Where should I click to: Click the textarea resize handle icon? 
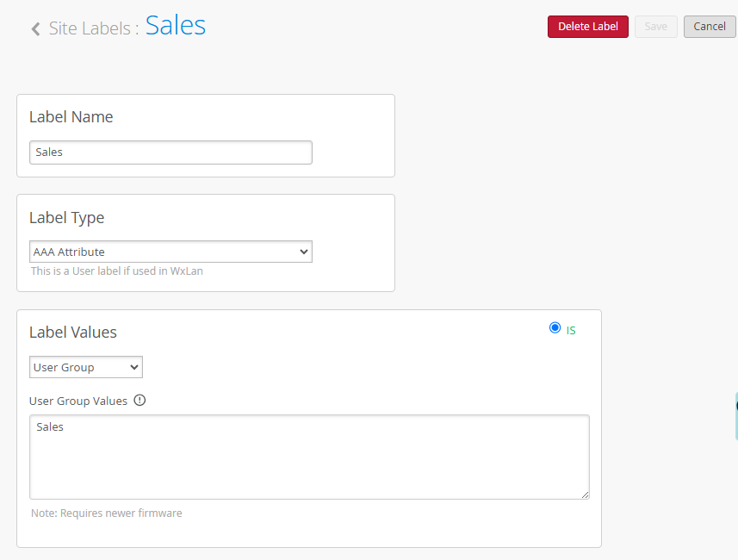click(x=585, y=495)
